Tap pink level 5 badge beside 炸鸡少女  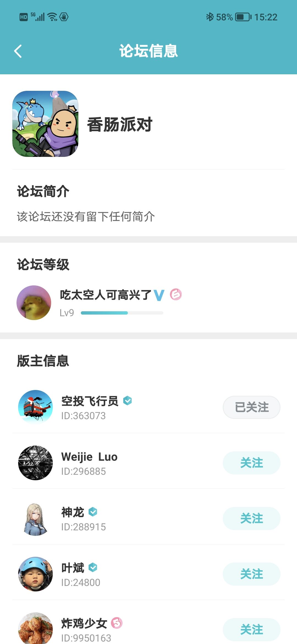tap(117, 623)
